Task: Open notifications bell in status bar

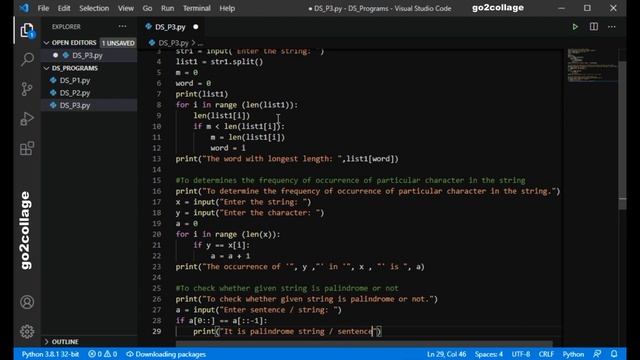Action: click(x=614, y=354)
